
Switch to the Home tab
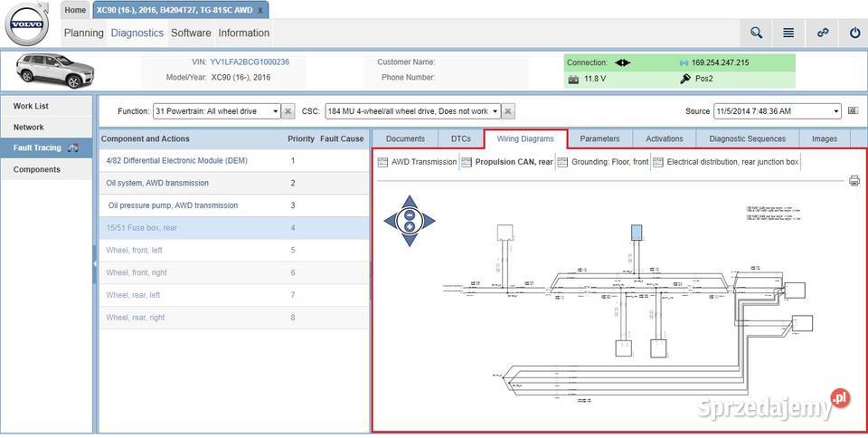coord(75,10)
